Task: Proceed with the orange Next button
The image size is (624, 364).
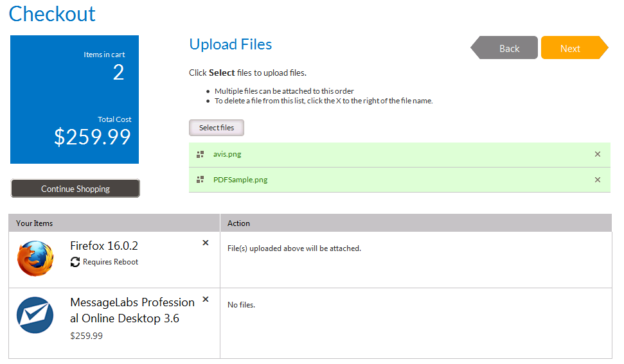Action: pos(572,48)
